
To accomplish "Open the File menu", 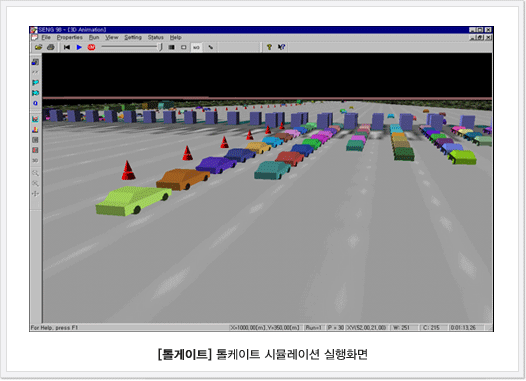I will [46, 38].
